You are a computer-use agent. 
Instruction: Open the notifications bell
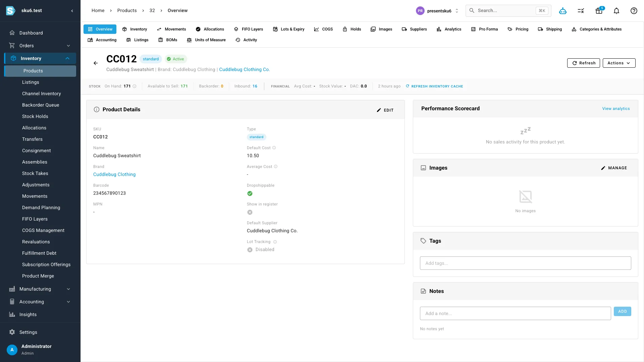pos(616,11)
